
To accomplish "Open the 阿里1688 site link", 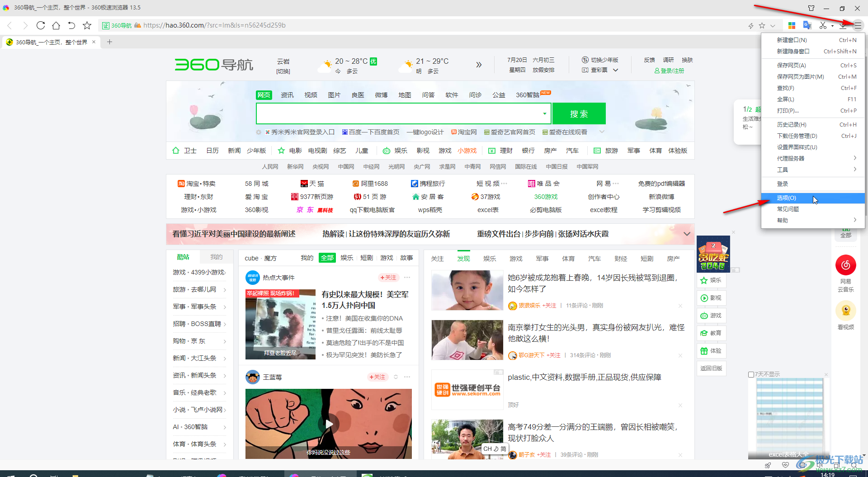I will [x=370, y=184].
